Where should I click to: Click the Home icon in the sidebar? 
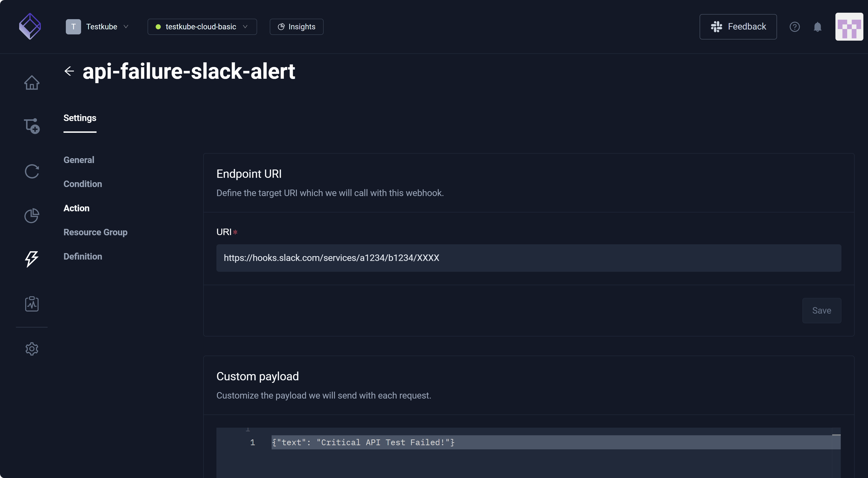coord(32,82)
